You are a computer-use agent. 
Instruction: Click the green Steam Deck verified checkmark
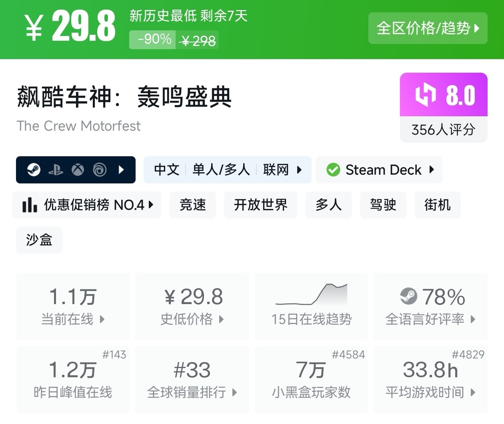click(x=333, y=170)
